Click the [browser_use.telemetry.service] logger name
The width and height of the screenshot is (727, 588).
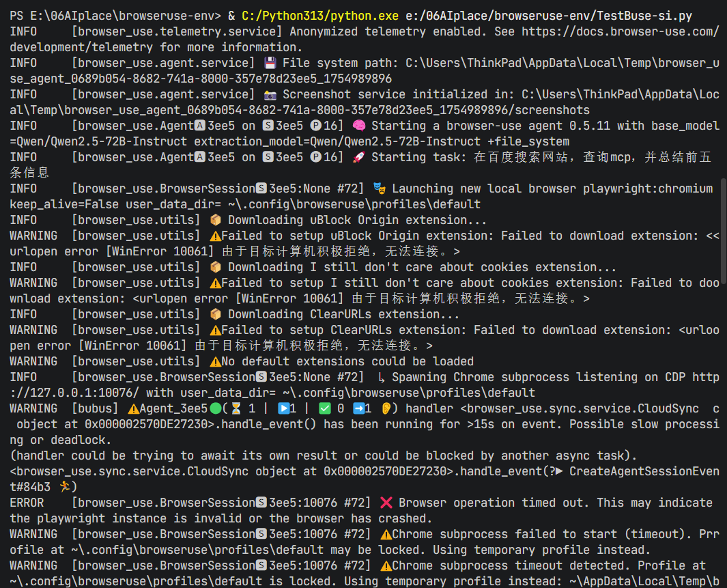pos(177,31)
